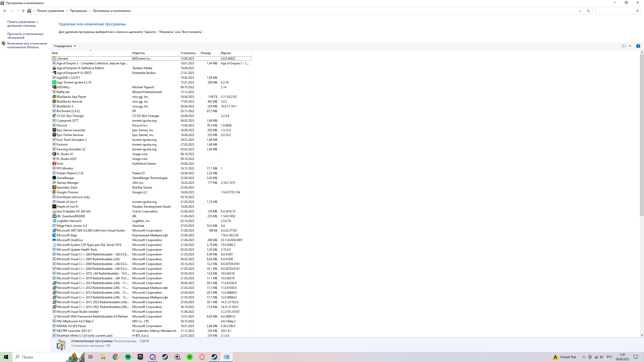Screen dimensions: 644x362
Task: Click the Epic Games Launcher icon
Action: pos(54,130)
